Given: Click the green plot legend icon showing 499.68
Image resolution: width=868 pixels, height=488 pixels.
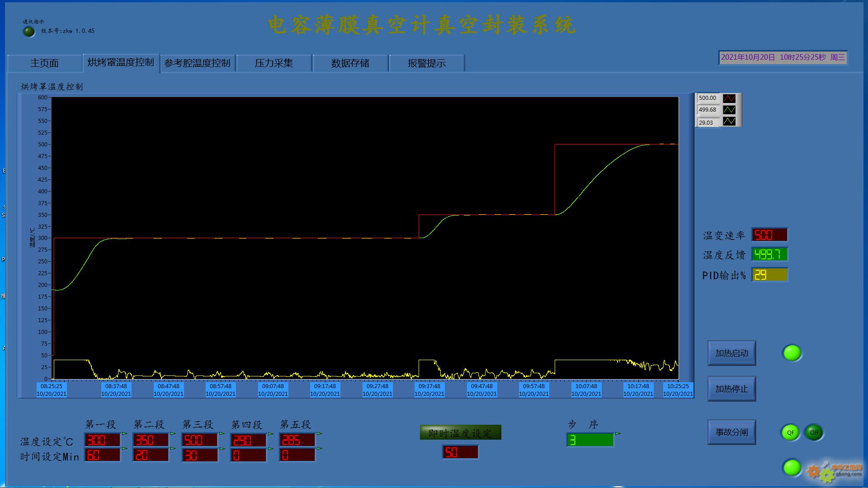Looking at the screenshot, I should (x=729, y=110).
